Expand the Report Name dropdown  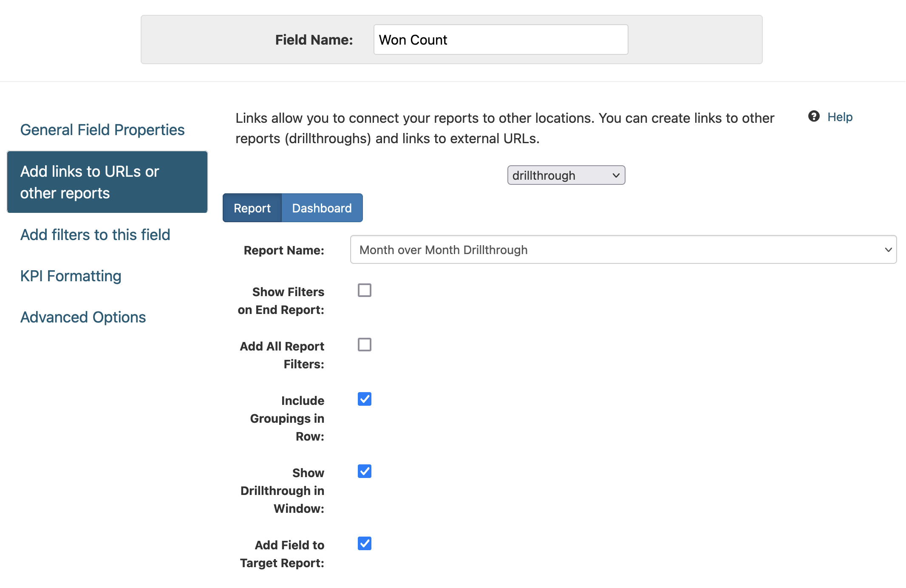623,250
